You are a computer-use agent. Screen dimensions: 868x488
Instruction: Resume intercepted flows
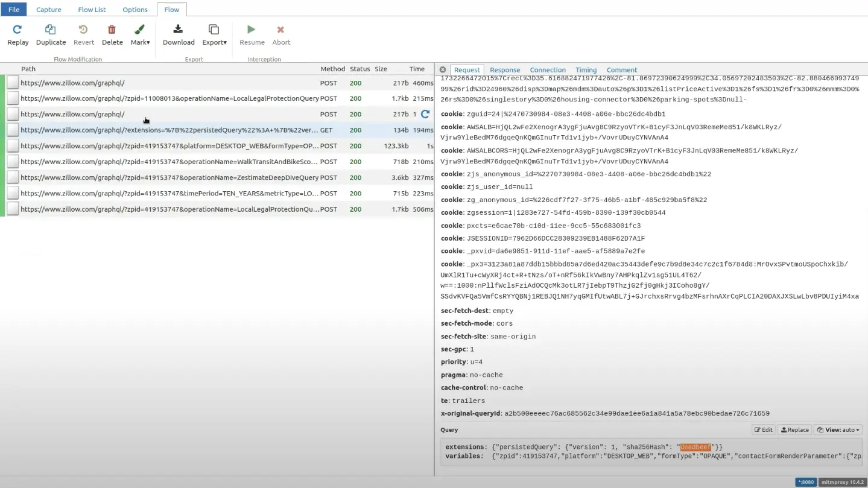252,34
